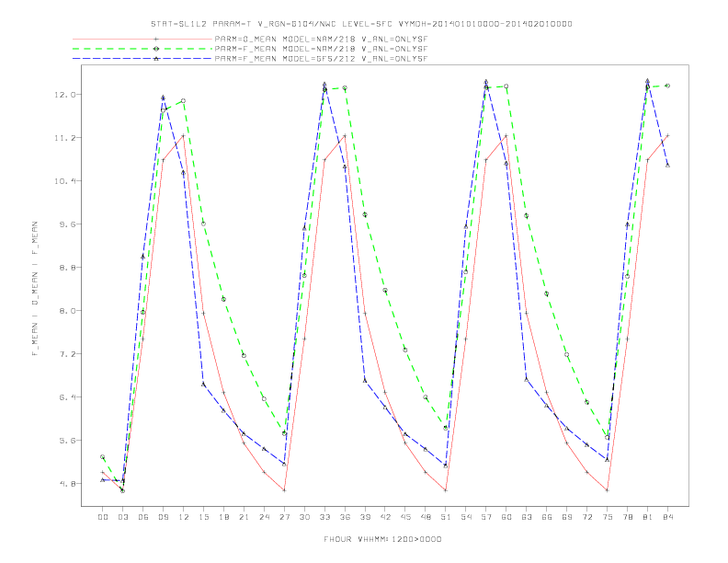Click x-axis forecast hour label 21

click(244, 517)
